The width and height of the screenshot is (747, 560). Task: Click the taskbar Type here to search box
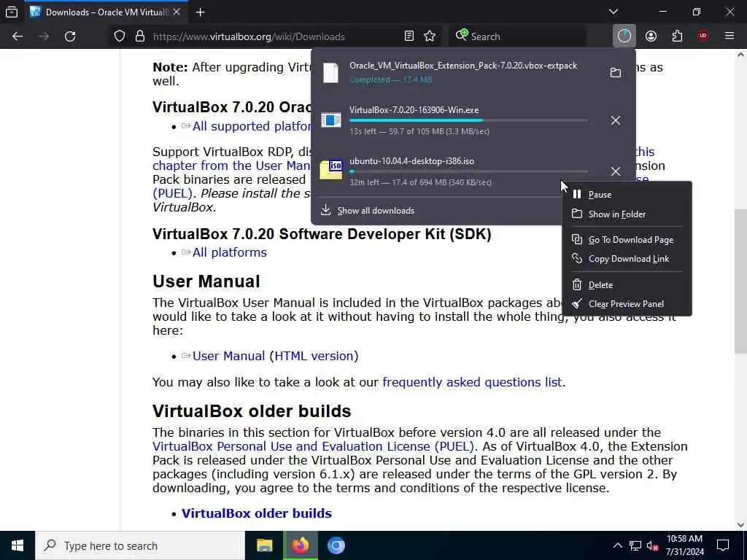[x=140, y=545]
